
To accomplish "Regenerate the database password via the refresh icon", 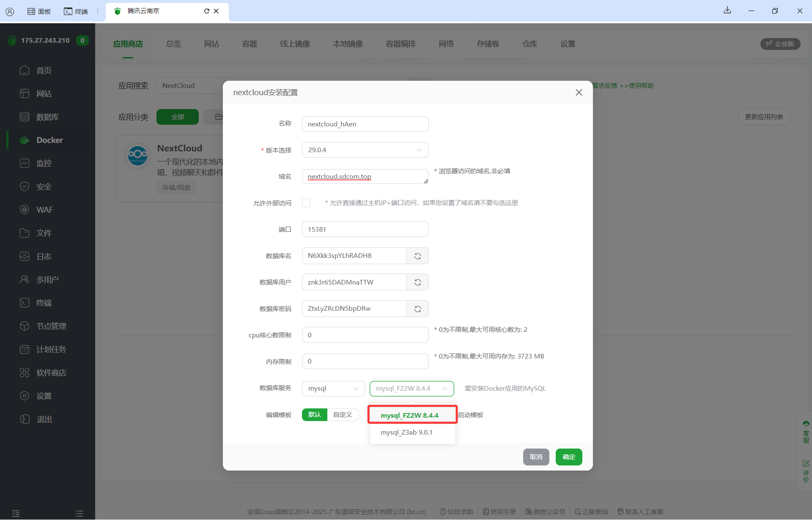I will tap(417, 309).
